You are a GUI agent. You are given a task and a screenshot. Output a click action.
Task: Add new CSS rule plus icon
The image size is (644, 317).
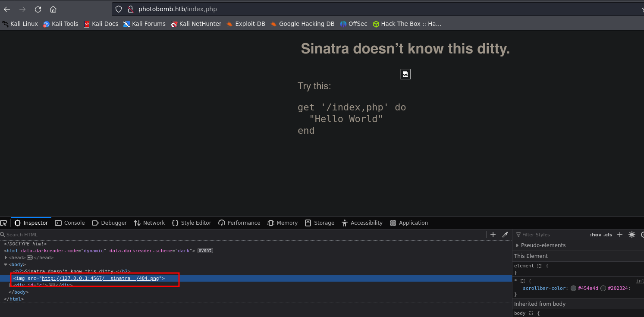click(x=620, y=235)
